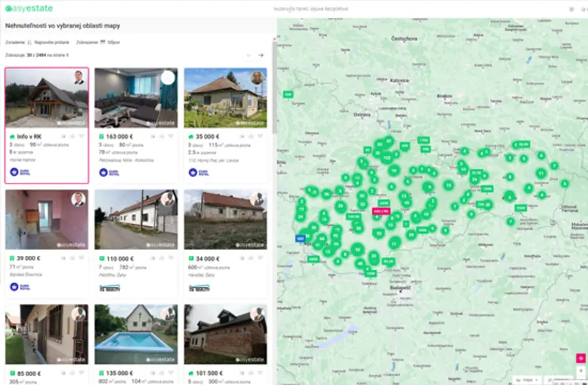Viewport: 588px width, 385px height.
Task: Open the brick house photo priced 101 500 €
Action: click(x=226, y=334)
